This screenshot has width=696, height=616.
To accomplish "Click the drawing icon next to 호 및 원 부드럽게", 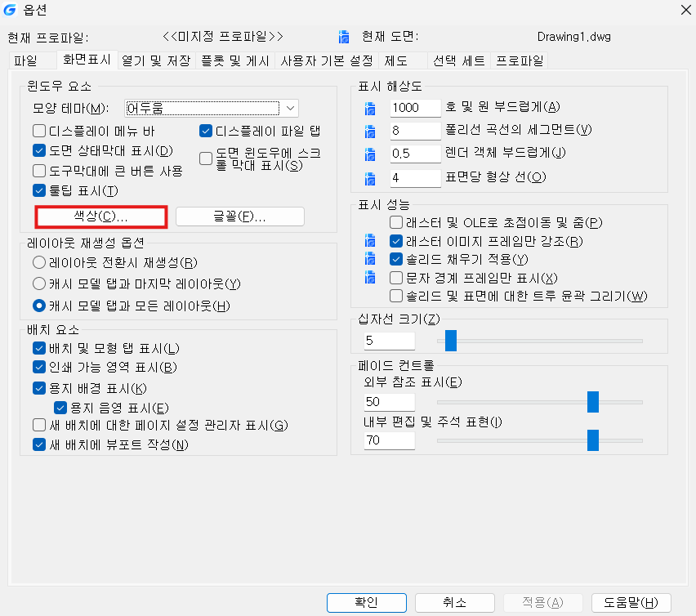I will (x=370, y=108).
